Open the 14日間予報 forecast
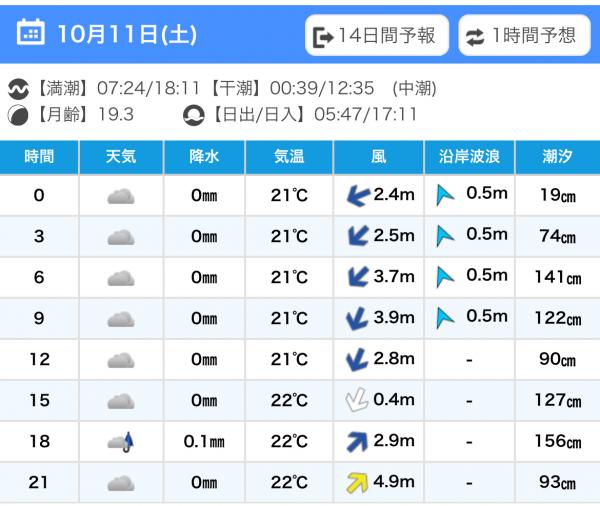The image size is (600, 506). pos(375,37)
